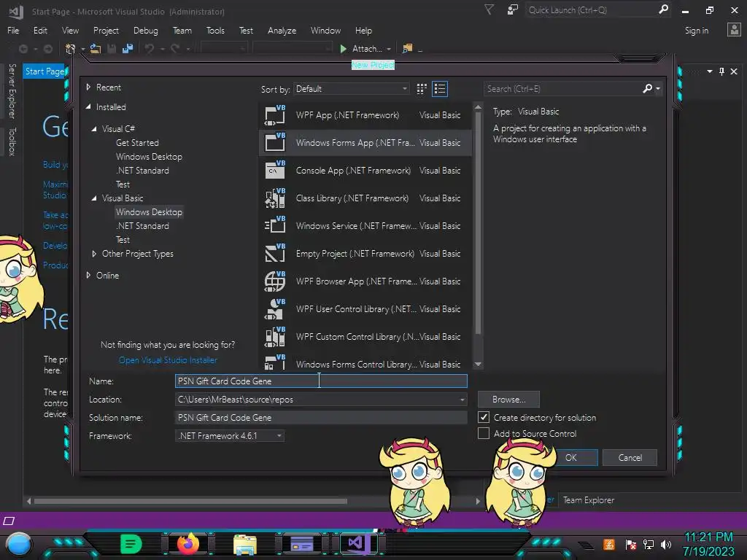Viewport: 747px width, 560px height.
Task: Open File Explorer from the taskbar
Action: [245, 544]
